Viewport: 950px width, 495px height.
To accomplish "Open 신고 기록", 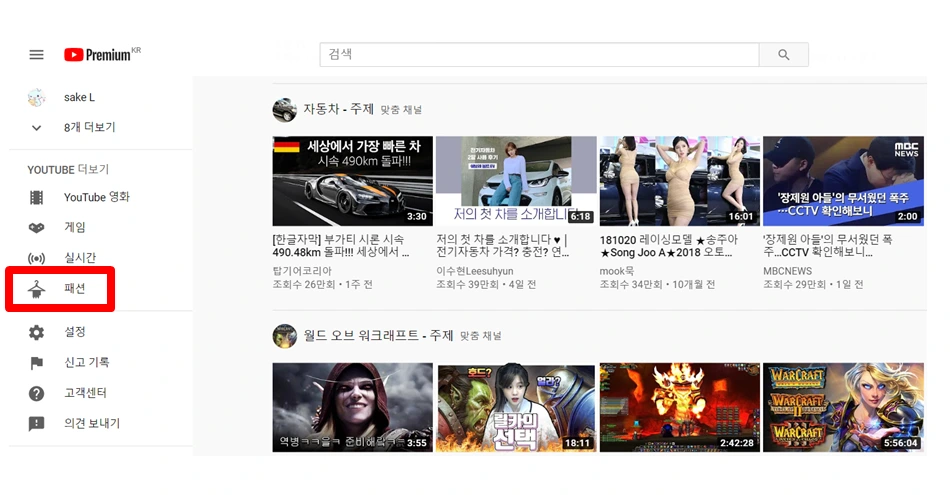I will point(87,362).
